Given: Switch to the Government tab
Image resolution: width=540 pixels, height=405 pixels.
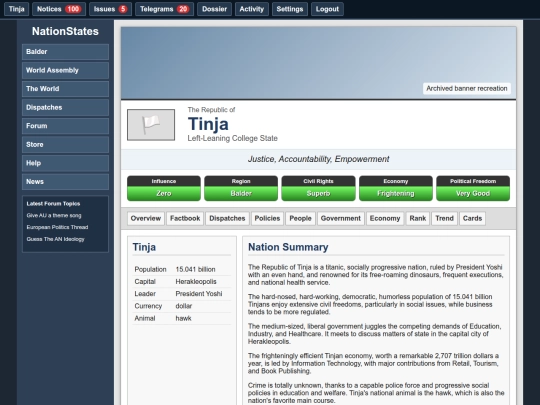Looking at the screenshot, I should [341, 218].
